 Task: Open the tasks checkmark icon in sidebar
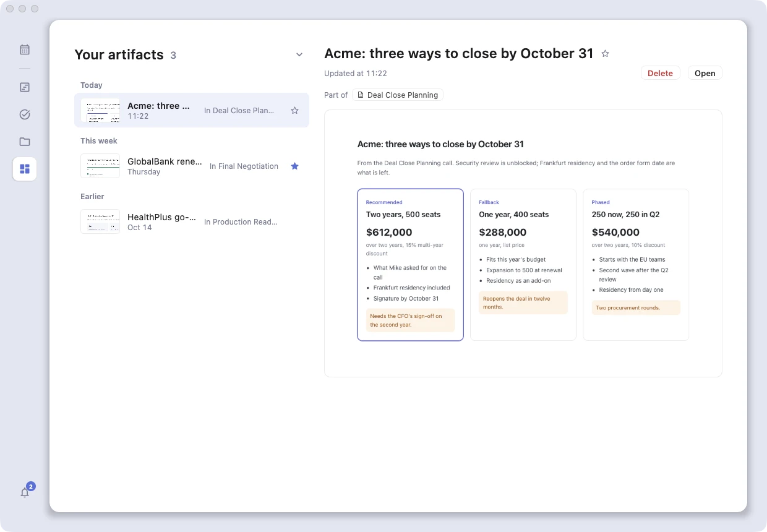(25, 114)
